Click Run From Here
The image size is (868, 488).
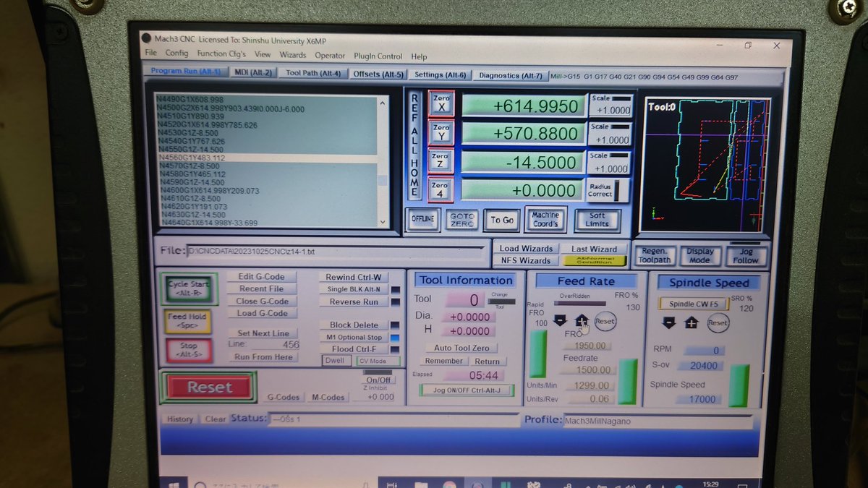pos(263,357)
